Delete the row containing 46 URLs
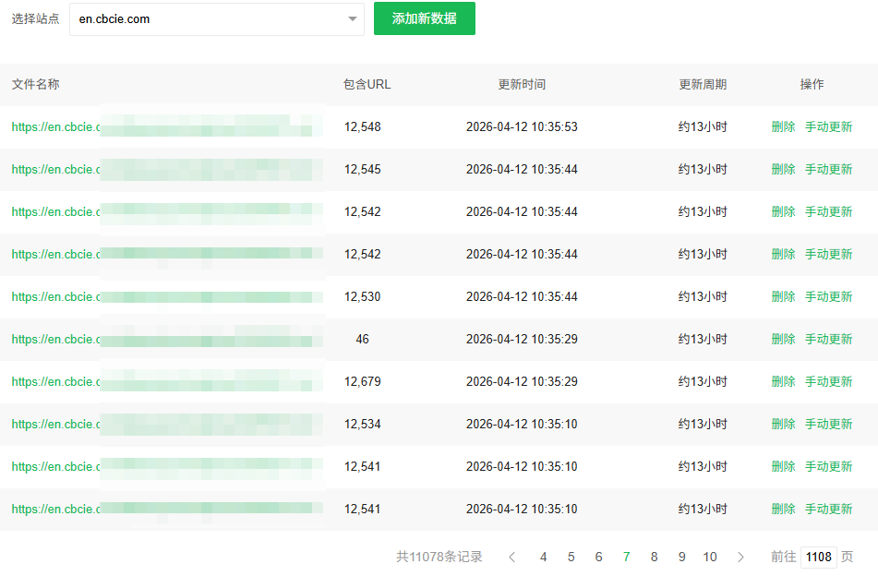 pyautogui.click(x=784, y=340)
